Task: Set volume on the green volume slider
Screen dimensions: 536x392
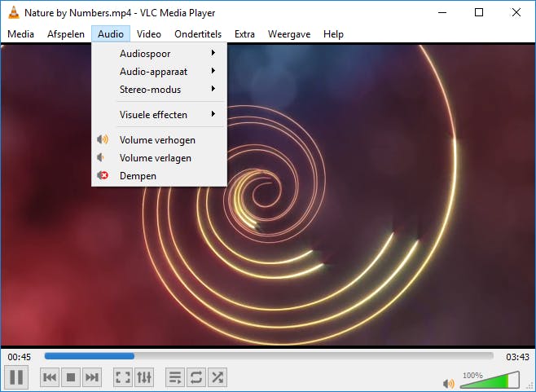Action: (490, 380)
